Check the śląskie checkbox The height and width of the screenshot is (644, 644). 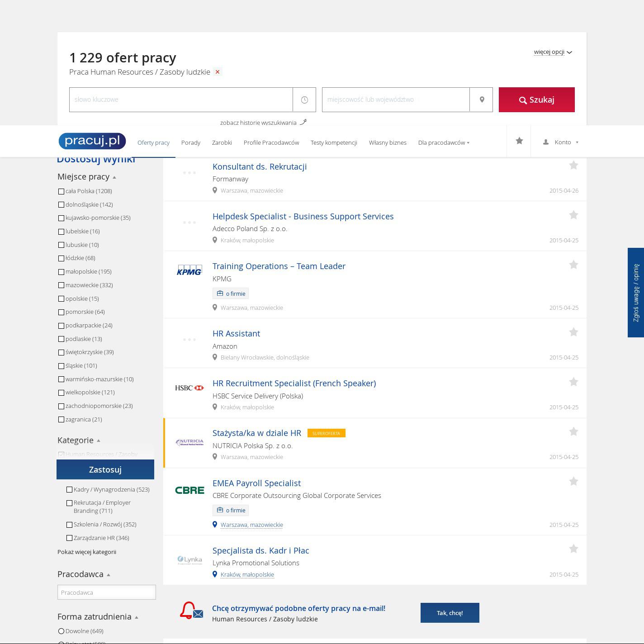click(x=61, y=366)
